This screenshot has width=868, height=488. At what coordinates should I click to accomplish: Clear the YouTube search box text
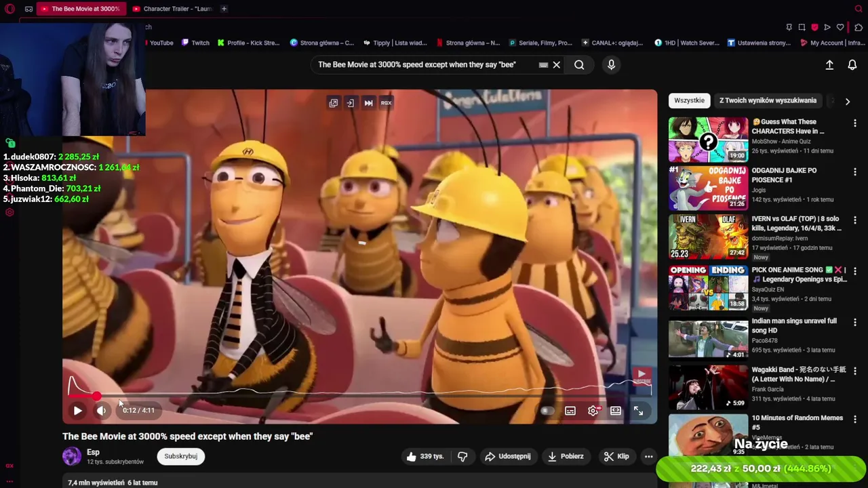556,65
